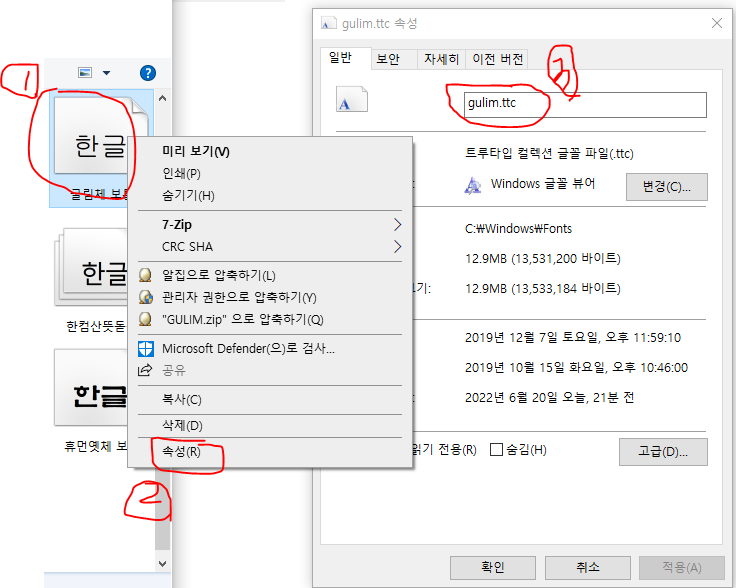Close the gulim.ttc 속성 dialog
Image resolution: width=736 pixels, height=588 pixels.
coord(716,23)
